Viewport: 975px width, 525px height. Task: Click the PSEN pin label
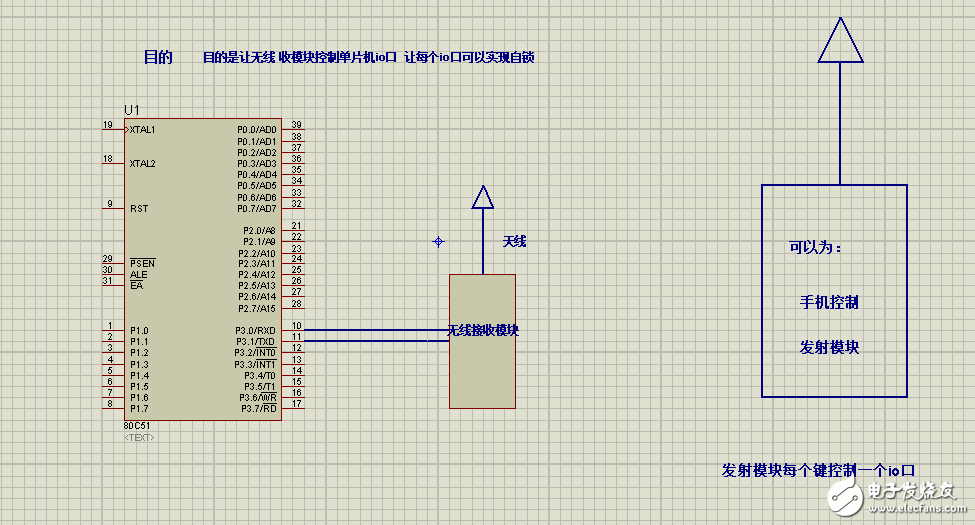click(143, 264)
